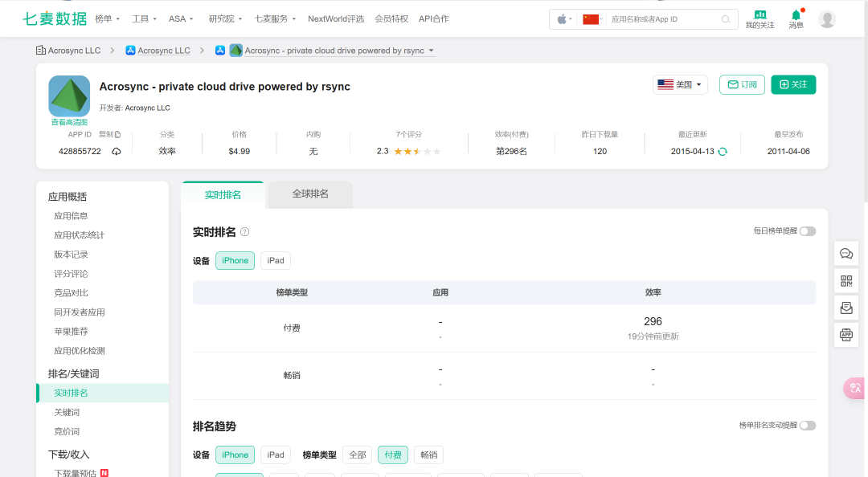The height and width of the screenshot is (477, 868).
Task: Open NextWorld评选 menu item
Action: tap(336, 18)
